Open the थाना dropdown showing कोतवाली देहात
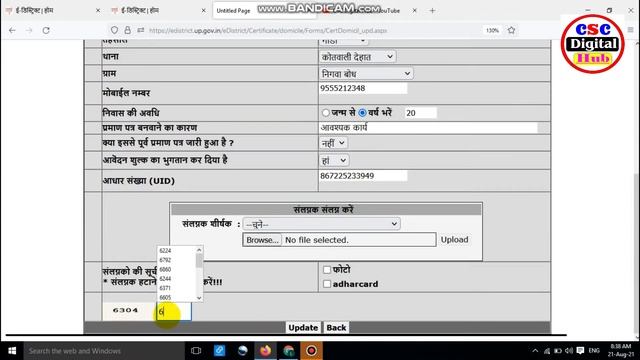This screenshot has width=640, height=360. tap(357, 57)
